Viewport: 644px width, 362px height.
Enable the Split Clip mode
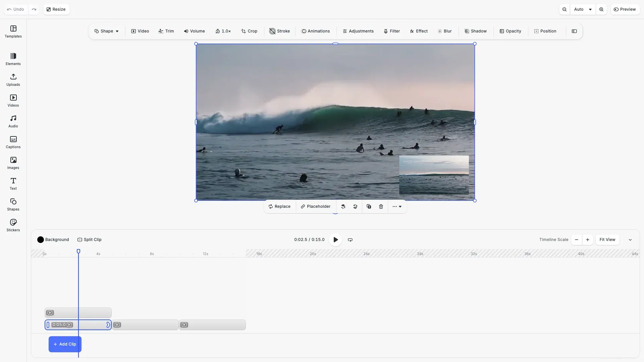[89, 239]
